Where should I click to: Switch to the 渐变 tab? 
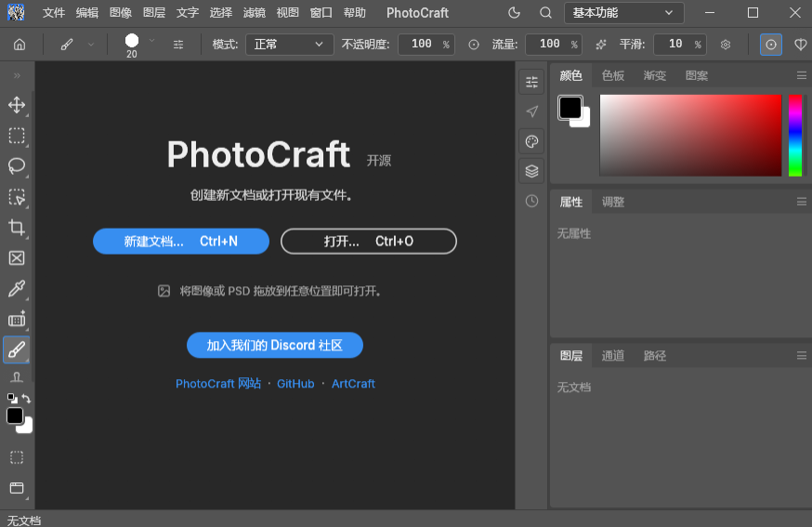click(655, 75)
